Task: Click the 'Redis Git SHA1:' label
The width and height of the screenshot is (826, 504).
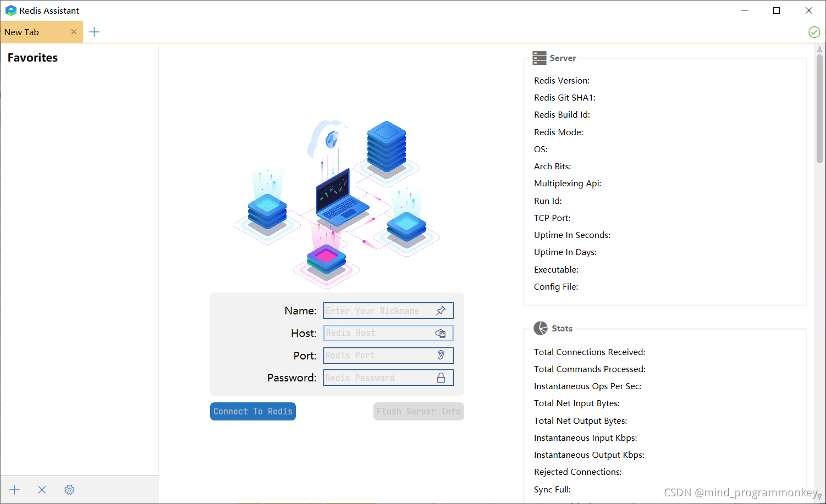Action: (565, 98)
